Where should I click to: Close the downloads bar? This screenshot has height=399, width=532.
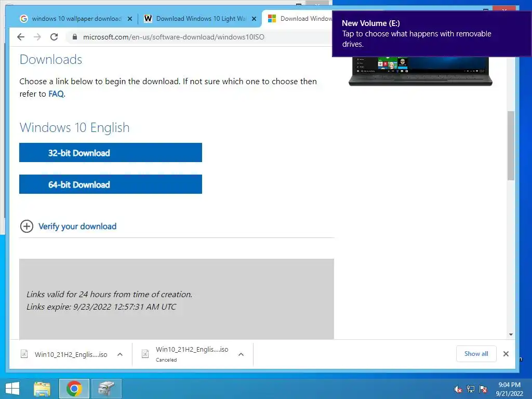pyautogui.click(x=506, y=354)
